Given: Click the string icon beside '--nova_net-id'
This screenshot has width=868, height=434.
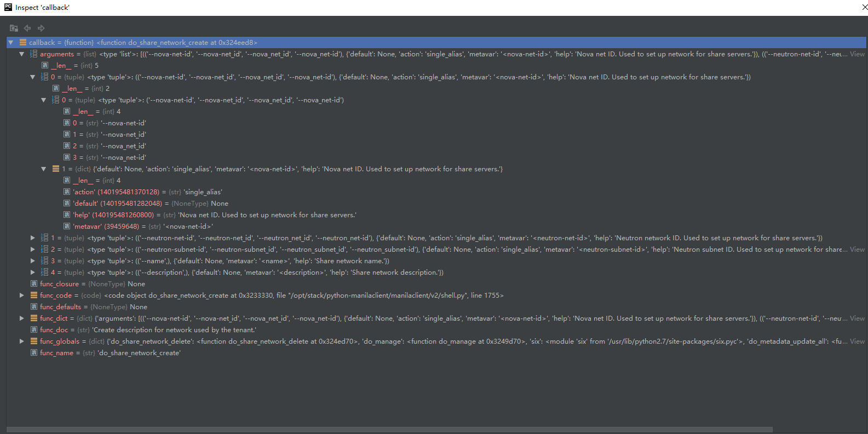Looking at the screenshot, I should tap(67, 157).
